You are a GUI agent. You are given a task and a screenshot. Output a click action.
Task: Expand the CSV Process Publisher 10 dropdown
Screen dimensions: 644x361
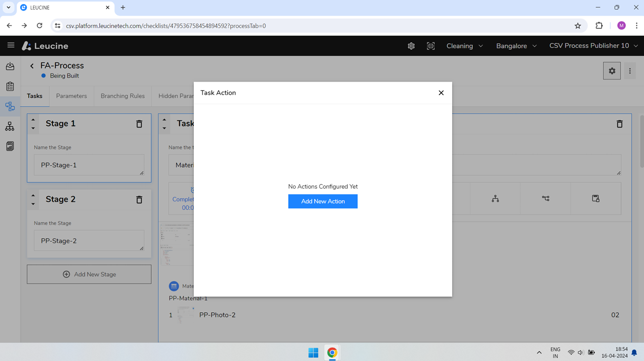[593, 46]
